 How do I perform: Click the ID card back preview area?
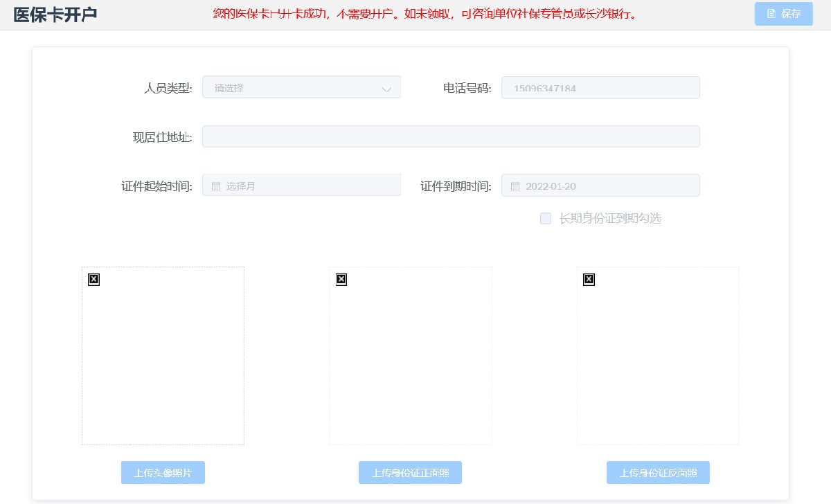pyautogui.click(x=658, y=356)
